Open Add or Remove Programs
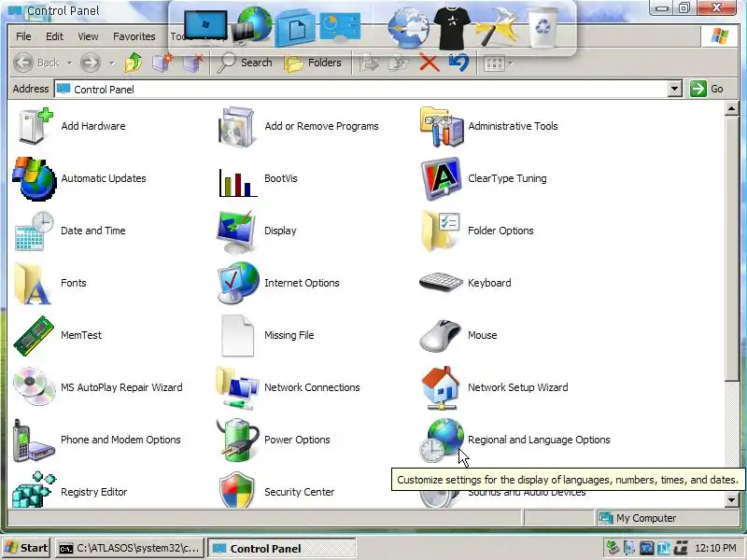Screen dimensions: 747x560 (x=298, y=126)
